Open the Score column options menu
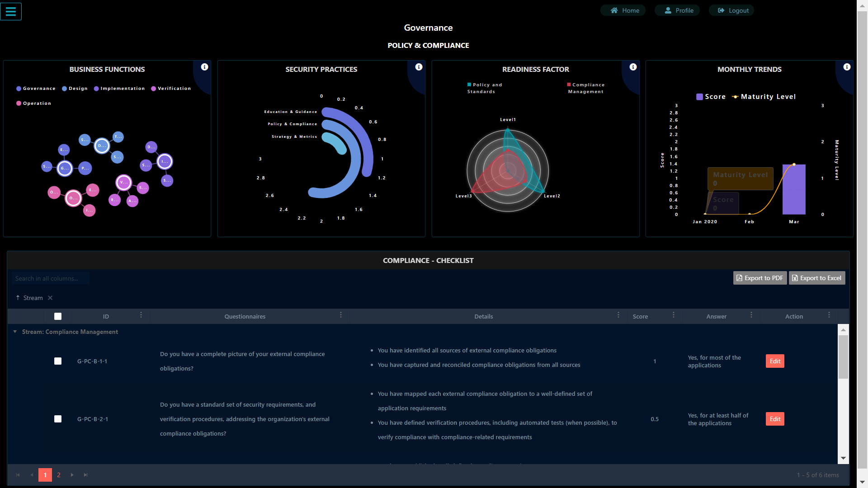 [x=674, y=315]
